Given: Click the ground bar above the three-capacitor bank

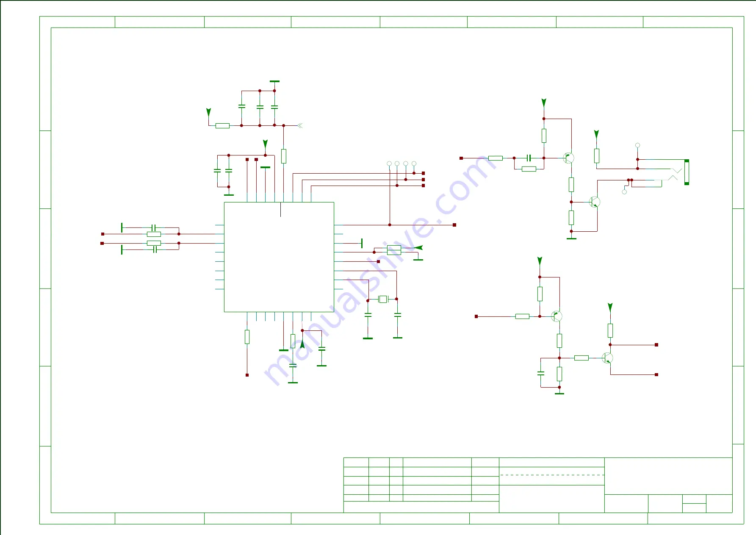Looking at the screenshot, I should (x=274, y=81).
